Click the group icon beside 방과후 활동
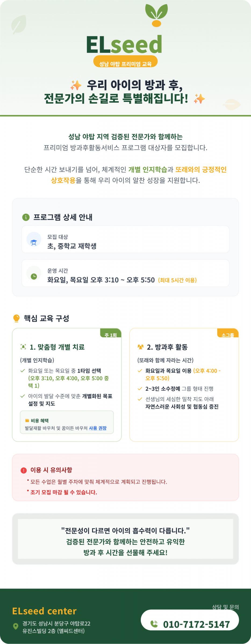The width and height of the screenshot is (251, 644). pos(140,347)
